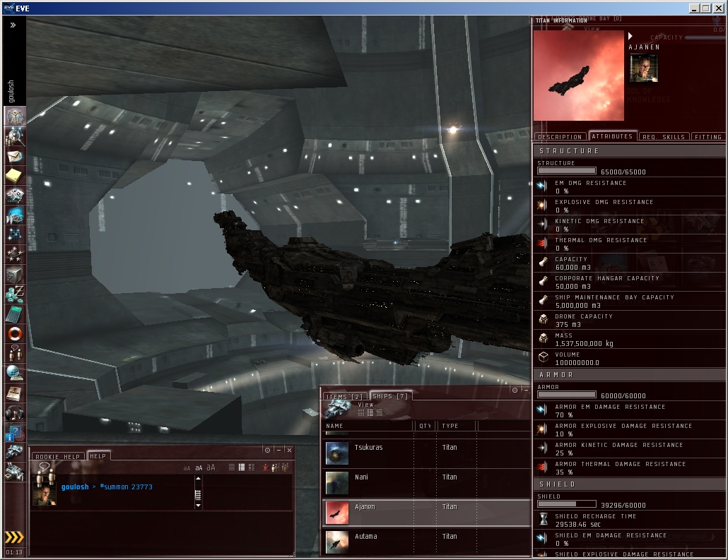
Task: Open the in-game Browser globe icon
Action: click(x=14, y=373)
